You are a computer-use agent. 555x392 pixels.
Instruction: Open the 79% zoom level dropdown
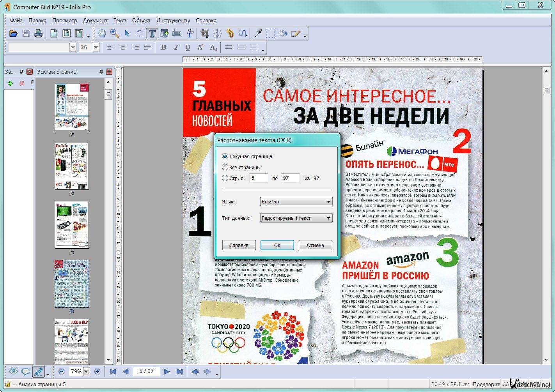(87, 372)
